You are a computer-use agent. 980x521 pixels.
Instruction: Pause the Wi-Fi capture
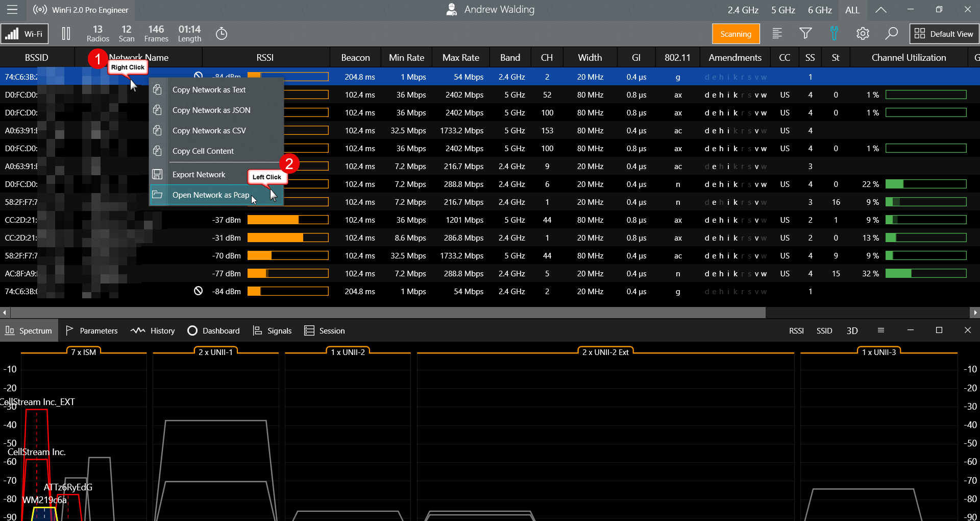(x=66, y=33)
